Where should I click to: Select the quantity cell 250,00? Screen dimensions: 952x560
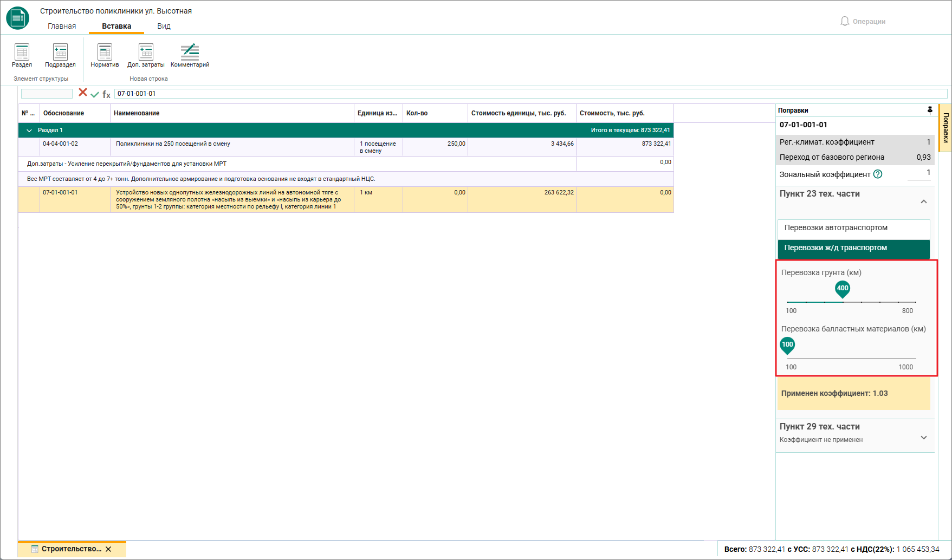tap(435, 147)
